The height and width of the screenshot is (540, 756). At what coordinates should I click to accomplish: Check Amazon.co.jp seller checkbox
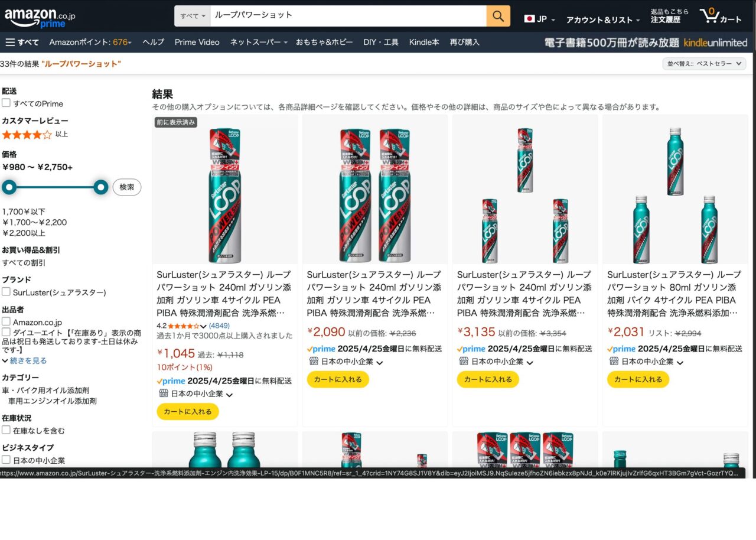coord(6,321)
